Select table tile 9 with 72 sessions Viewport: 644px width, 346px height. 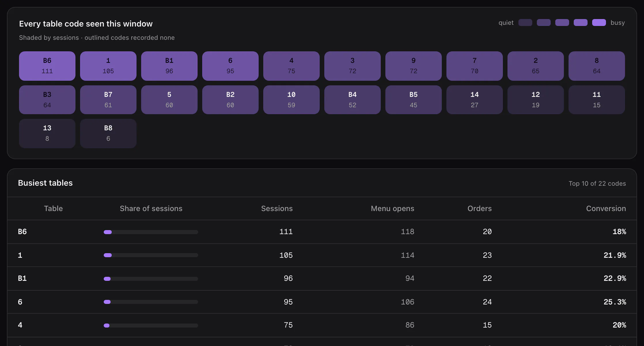(414, 66)
